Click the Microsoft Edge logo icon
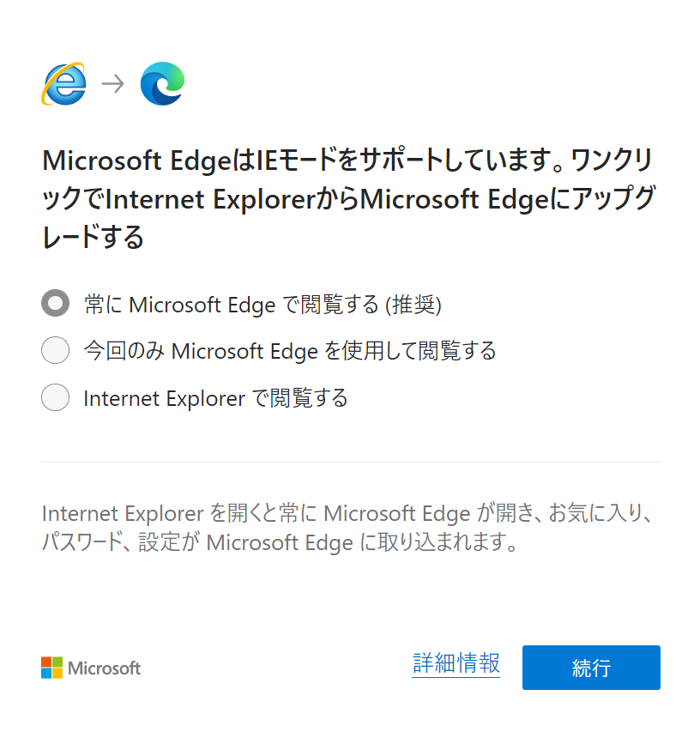Image resolution: width=700 pixels, height=732 pixels. pyautogui.click(x=162, y=83)
